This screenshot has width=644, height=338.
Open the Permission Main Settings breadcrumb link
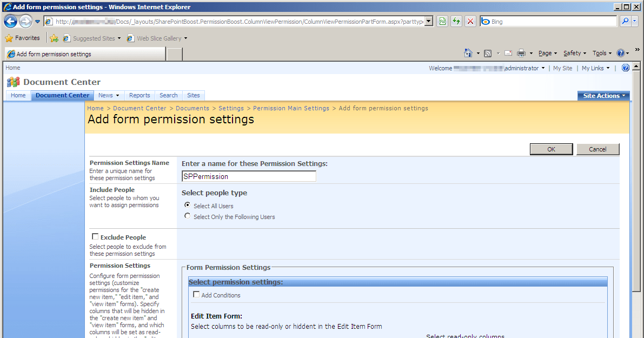click(291, 108)
